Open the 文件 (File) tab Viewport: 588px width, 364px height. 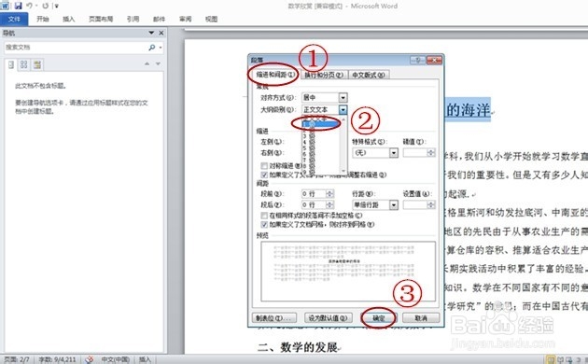(14, 19)
